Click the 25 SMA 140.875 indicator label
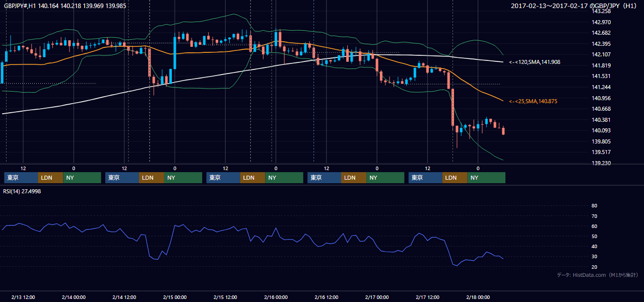Screen dimensions: 644x302 coord(533,101)
